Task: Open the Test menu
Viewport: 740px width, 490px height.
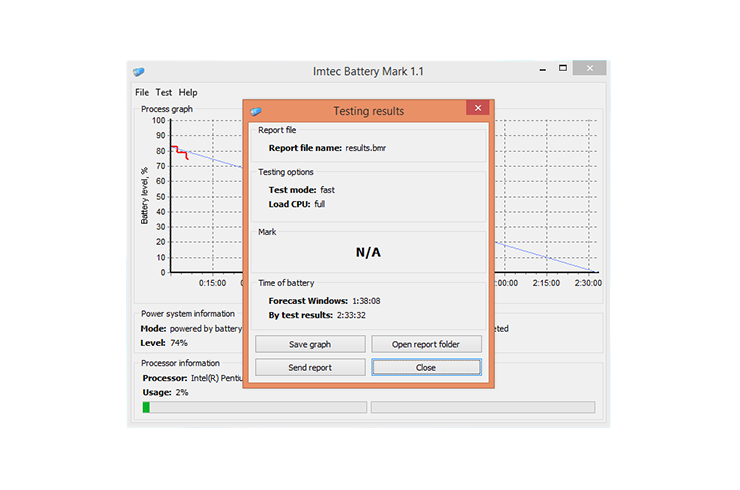Action: 164,93
